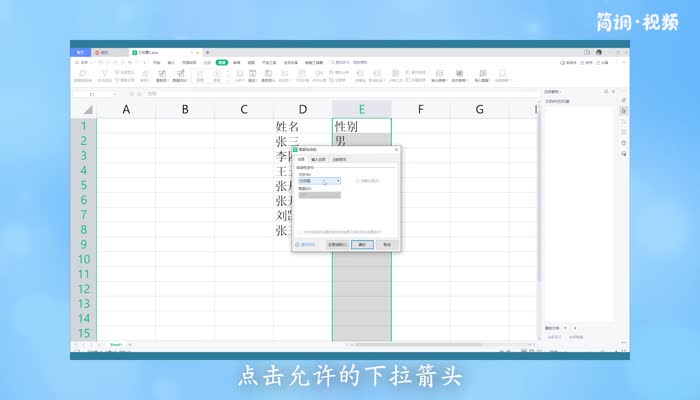
Task: Open the 允许 dropdown arrow in the dialog
Action: click(x=338, y=181)
